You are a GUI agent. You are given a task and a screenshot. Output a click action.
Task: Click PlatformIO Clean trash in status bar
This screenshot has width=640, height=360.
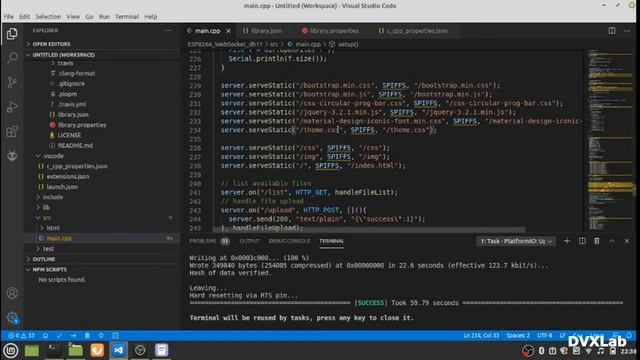pyautogui.click(x=87, y=336)
